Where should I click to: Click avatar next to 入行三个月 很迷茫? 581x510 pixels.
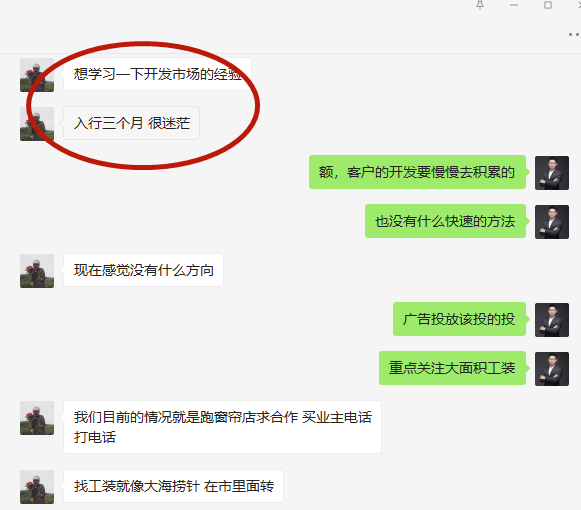[x=37, y=124]
